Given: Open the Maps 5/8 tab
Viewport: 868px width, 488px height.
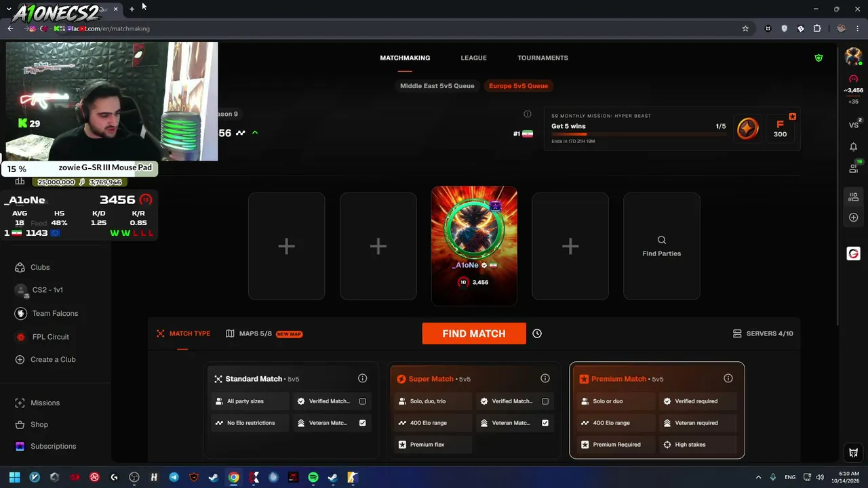Looking at the screenshot, I should (x=264, y=333).
